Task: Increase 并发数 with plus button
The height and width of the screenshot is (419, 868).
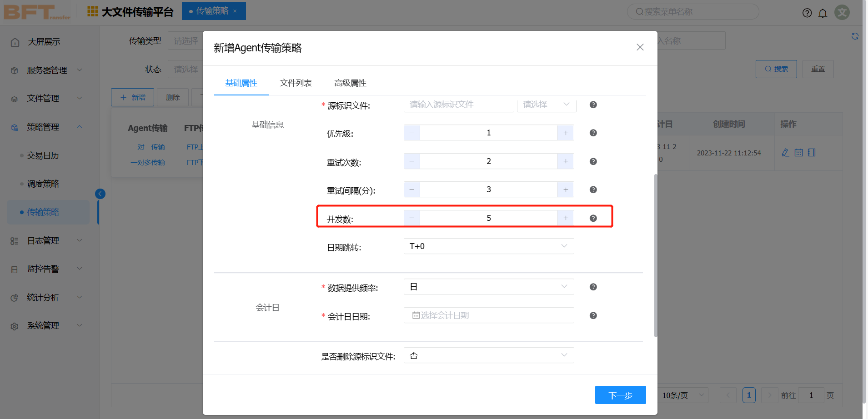Action: (x=566, y=218)
